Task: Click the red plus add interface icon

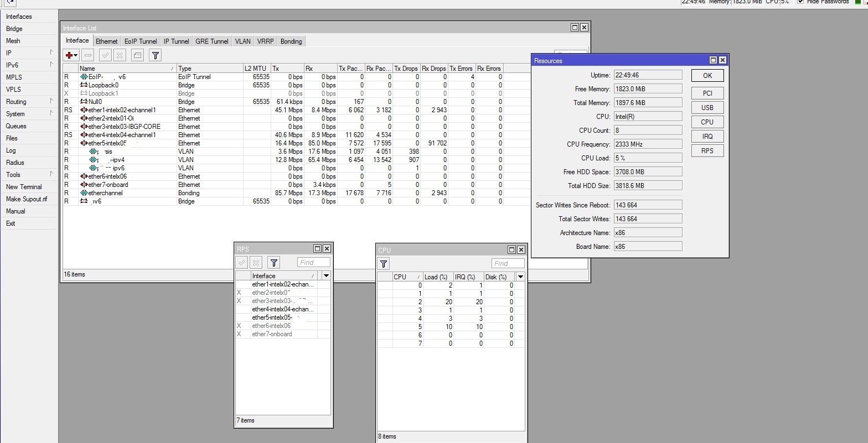Action: pyautogui.click(x=71, y=55)
